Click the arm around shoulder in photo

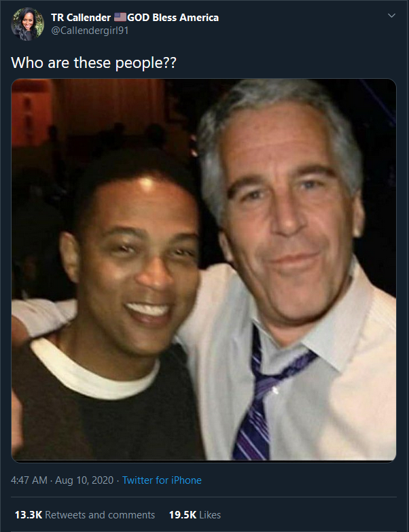41,315
